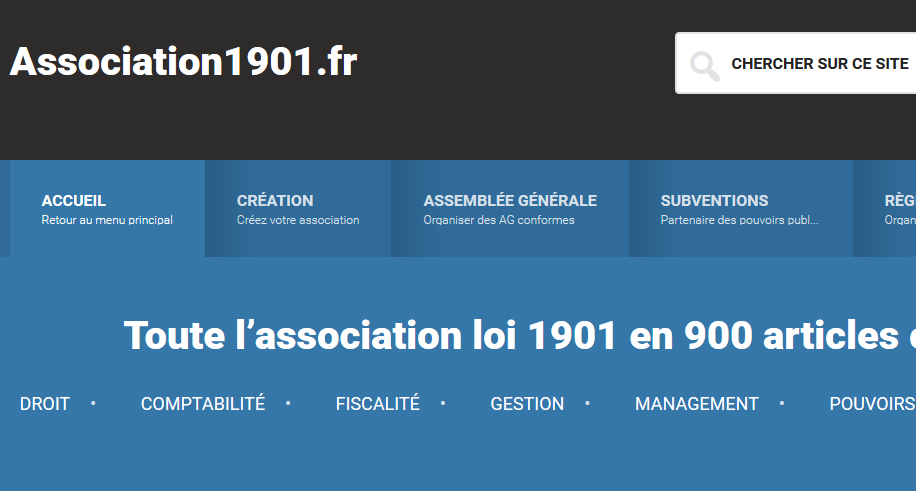Click the magnifying glass search icon
The image size is (916, 491).
[x=704, y=65]
